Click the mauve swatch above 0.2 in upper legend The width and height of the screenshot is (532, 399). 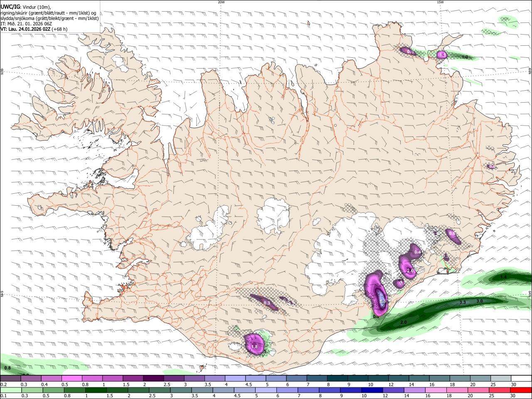point(10,379)
